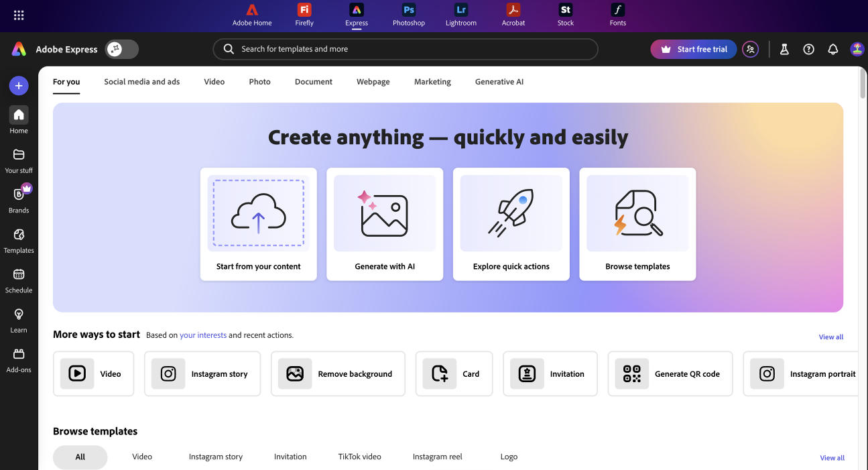Open the Photoshop app from the top bar
This screenshot has width=868, height=470.
coord(408,15)
